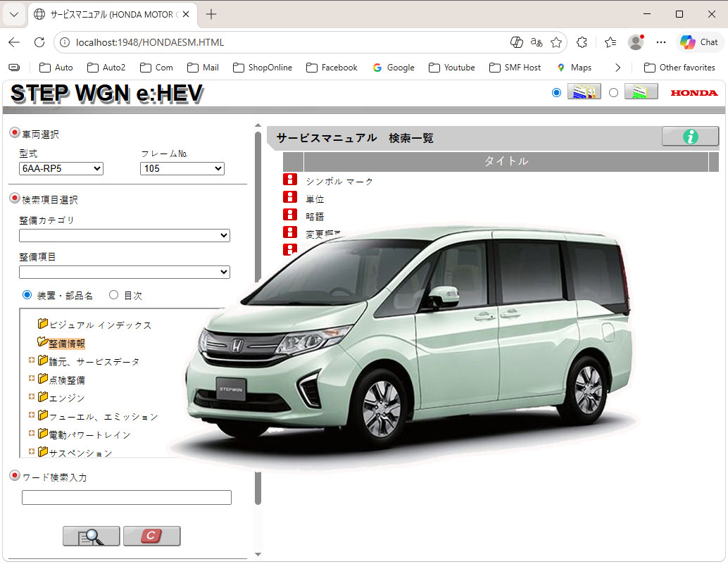Select 装置・部品名 radio option
The width and height of the screenshot is (728, 564).
point(27,295)
